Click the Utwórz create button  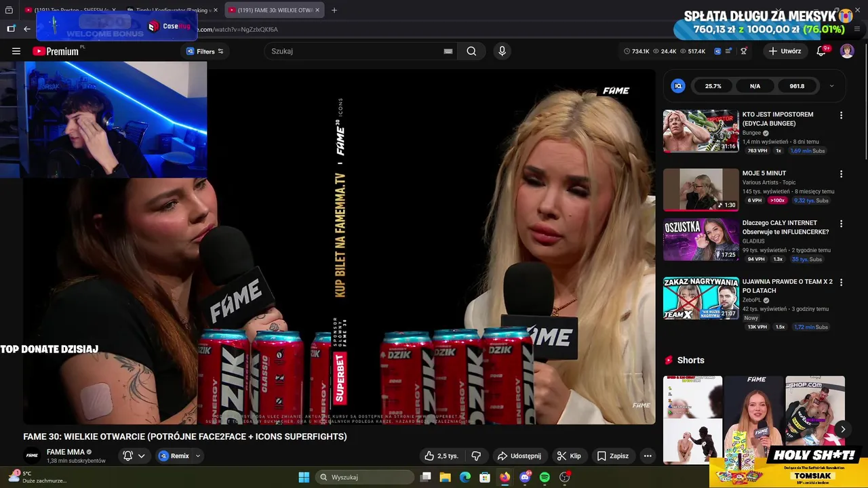(785, 51)
